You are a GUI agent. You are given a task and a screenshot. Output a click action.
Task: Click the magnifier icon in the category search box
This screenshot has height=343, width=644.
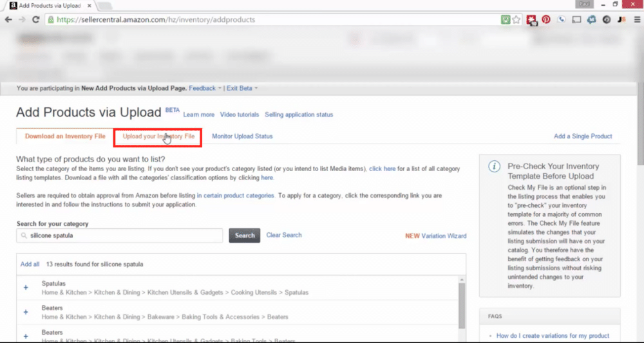(24, 236)
